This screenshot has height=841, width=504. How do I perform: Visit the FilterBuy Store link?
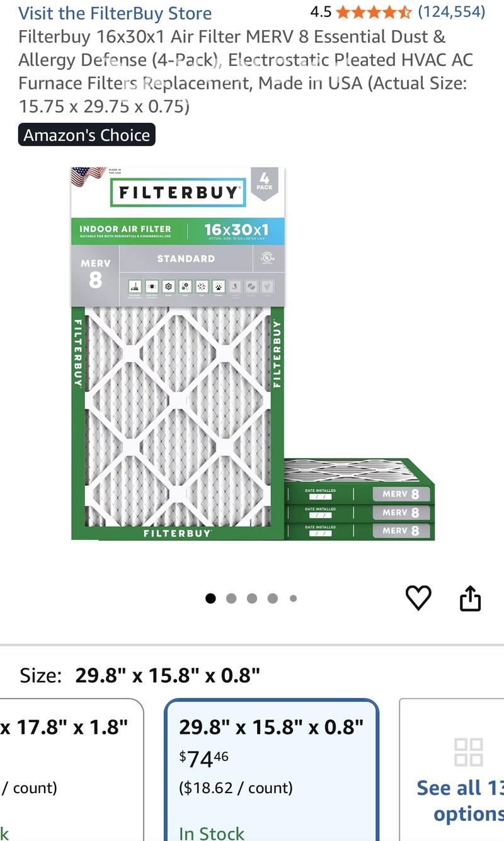[115, 13]
